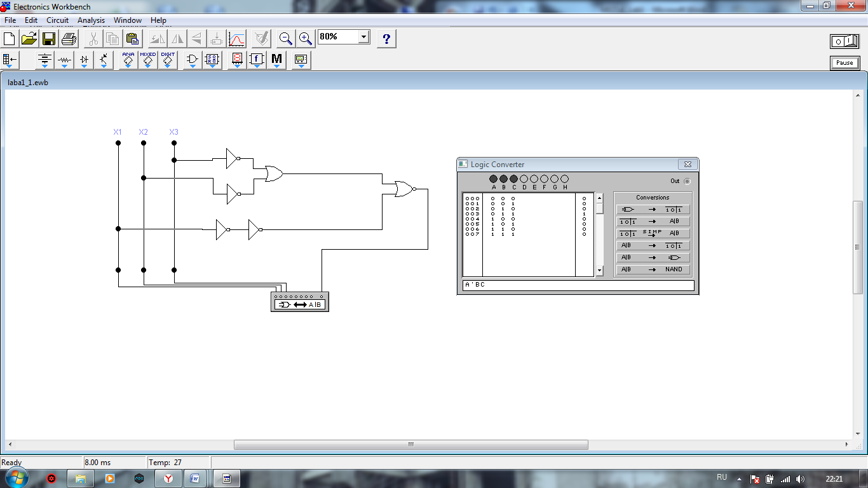Open volume control in system tray

pyautogui.click(x=800, y=479)
